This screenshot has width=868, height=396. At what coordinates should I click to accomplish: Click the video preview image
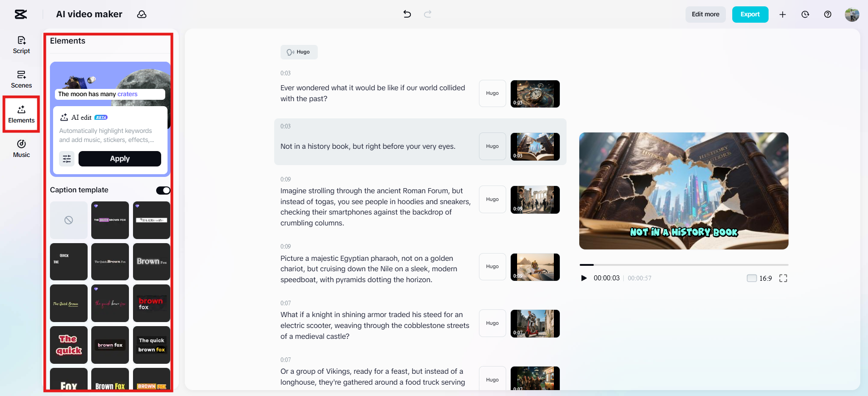tap(684, 191)
